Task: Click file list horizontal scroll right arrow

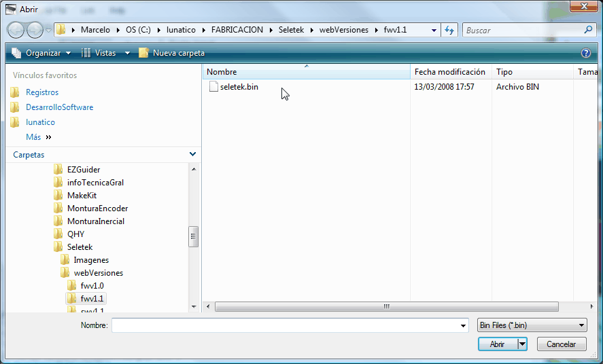Action: coord(591,306)
